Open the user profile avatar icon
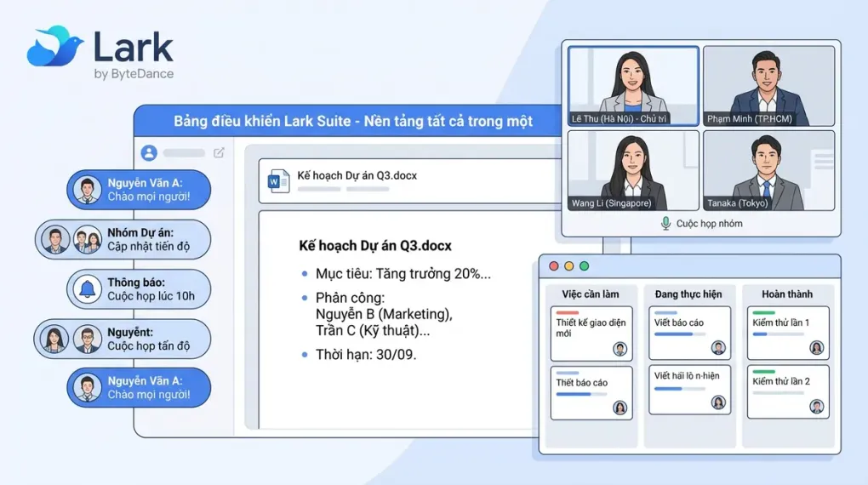 click(149, 153)
